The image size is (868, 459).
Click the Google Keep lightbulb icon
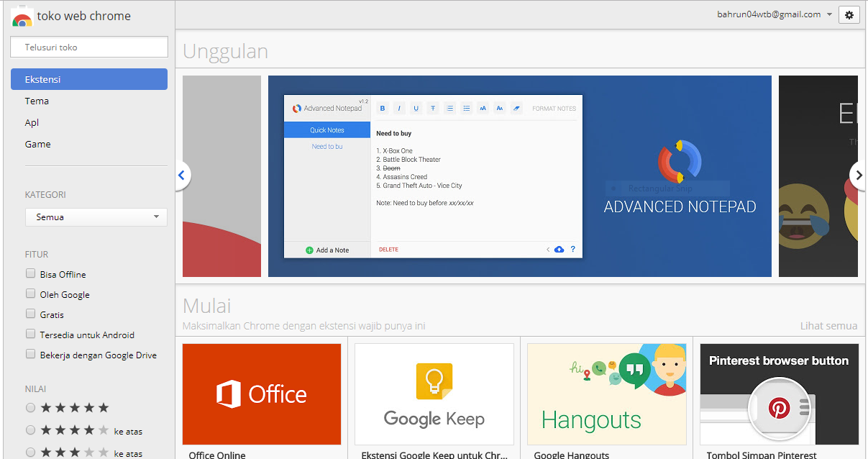[x=434, y=381]
